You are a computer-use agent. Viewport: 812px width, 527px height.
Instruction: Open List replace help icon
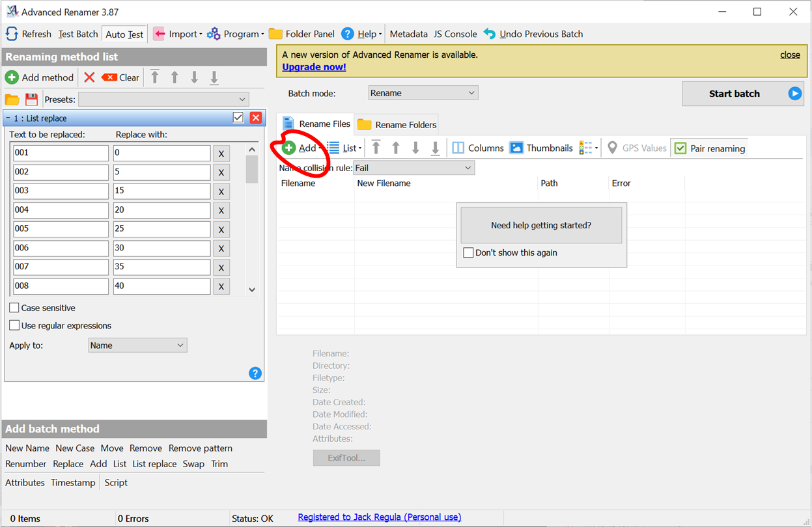click(255, 373)
